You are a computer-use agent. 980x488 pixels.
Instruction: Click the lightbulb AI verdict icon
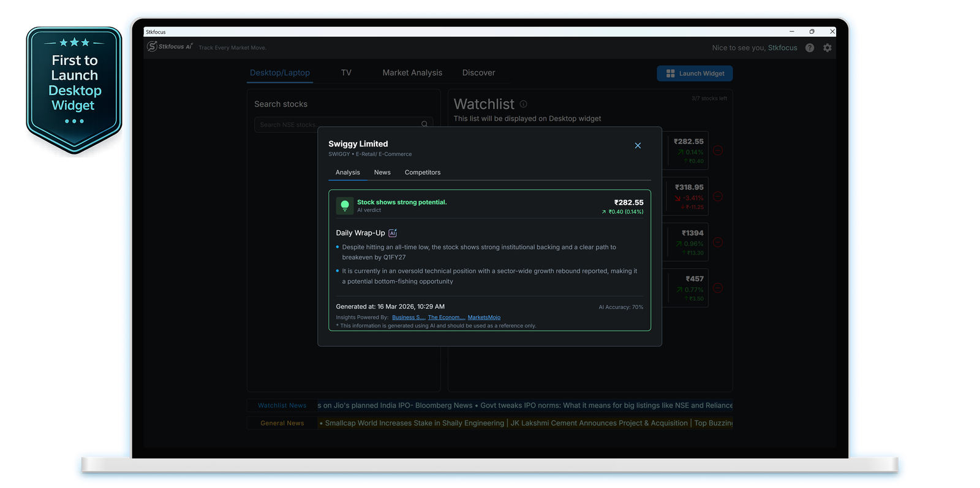345,205
